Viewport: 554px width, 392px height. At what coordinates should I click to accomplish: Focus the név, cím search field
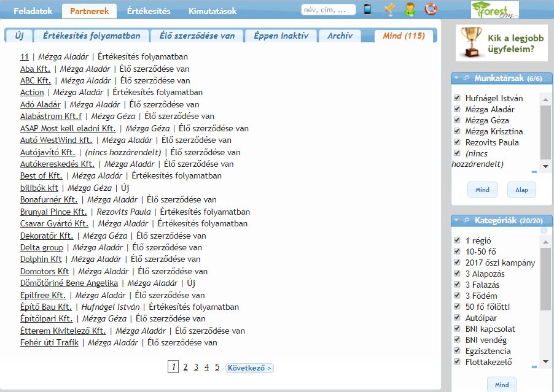pyautogui.click(x=328, y=10)
